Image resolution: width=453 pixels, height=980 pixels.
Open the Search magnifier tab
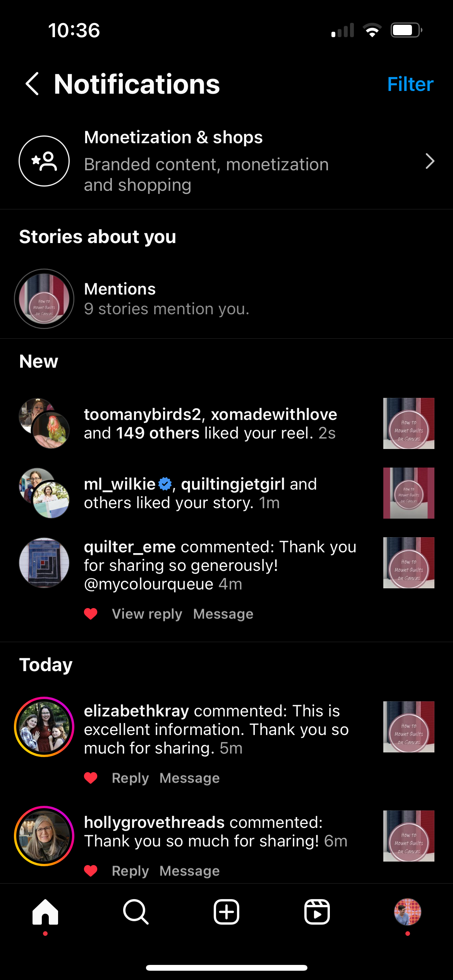(x=136, y=912)
